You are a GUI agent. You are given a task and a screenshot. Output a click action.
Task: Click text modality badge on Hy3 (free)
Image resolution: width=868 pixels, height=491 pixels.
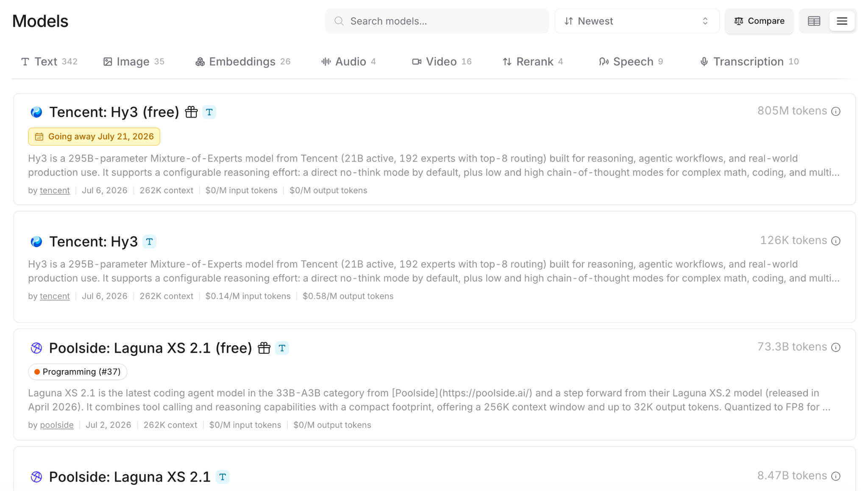tap(209, 112)
